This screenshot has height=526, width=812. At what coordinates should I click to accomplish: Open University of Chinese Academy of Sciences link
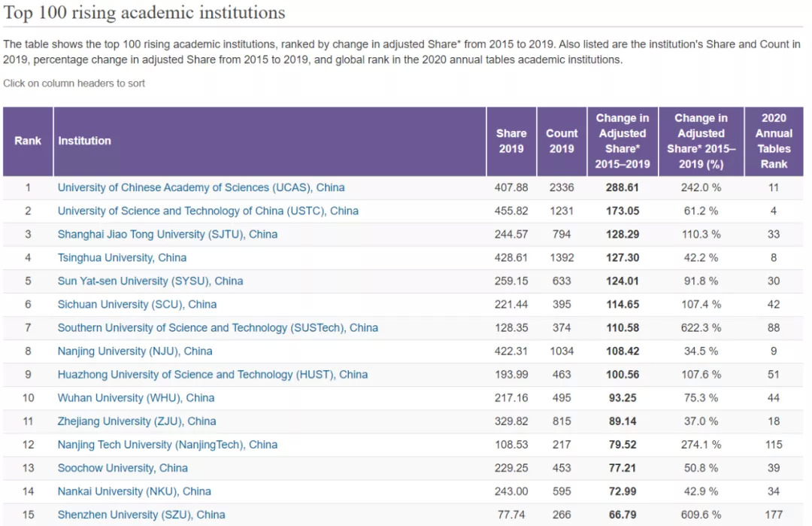click(x=201, y=187)
